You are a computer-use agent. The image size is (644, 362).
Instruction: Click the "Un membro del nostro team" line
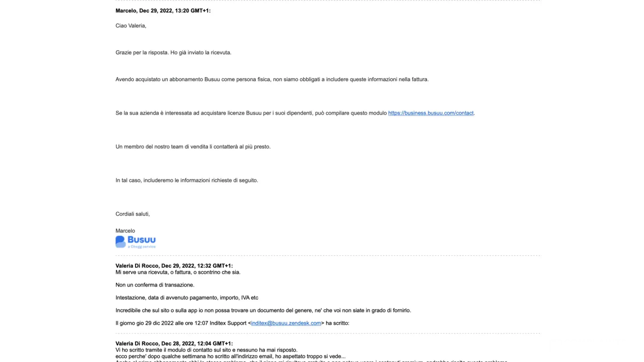click(x=193, y=147)
